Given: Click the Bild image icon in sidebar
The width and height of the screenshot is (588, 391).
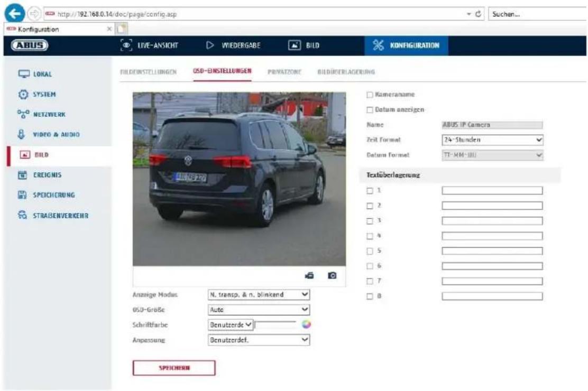Looking at the screenshot, I should click(x=25, y=154).
